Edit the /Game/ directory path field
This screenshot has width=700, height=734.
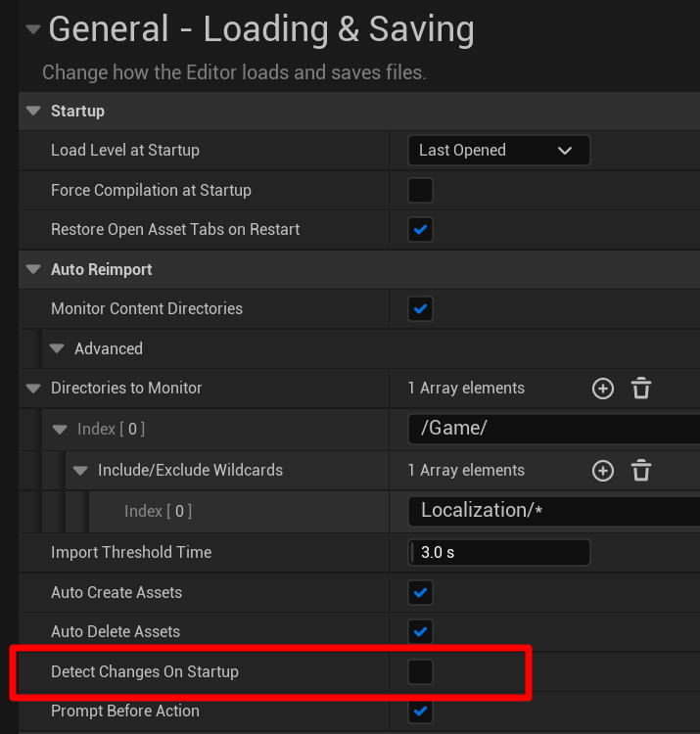[x=554, y=429]
